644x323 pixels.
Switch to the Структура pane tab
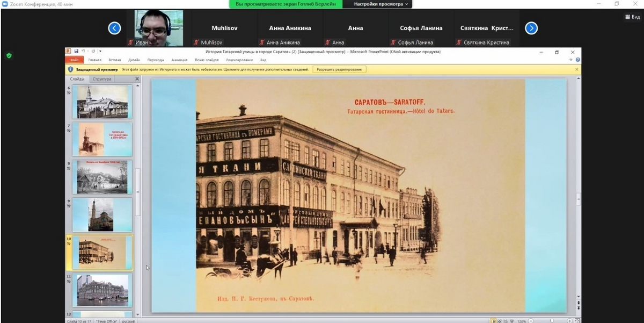[x=102, y=79]
